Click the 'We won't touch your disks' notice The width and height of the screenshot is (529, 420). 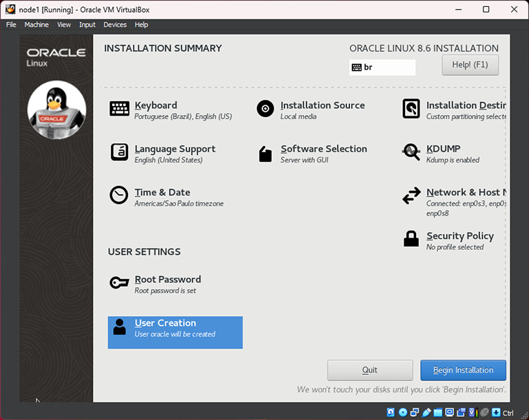[402, 390]
